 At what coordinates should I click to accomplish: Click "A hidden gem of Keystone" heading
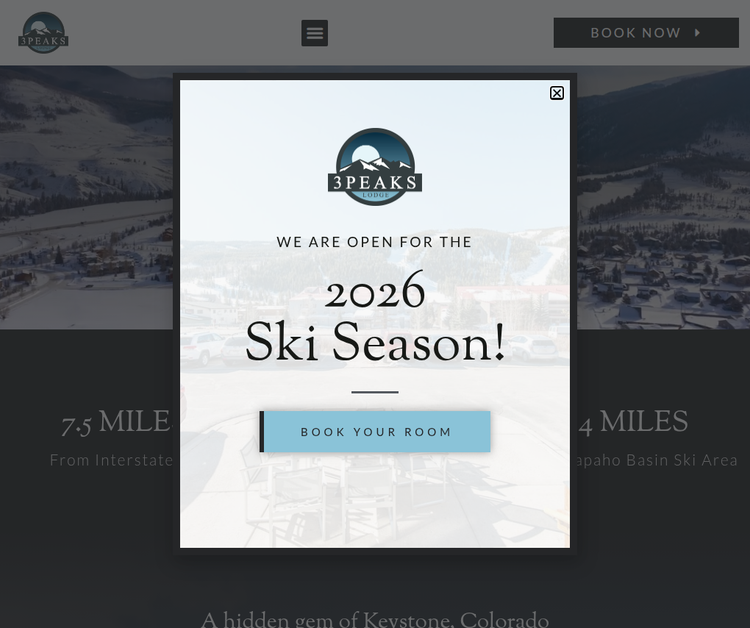point(375,620)
